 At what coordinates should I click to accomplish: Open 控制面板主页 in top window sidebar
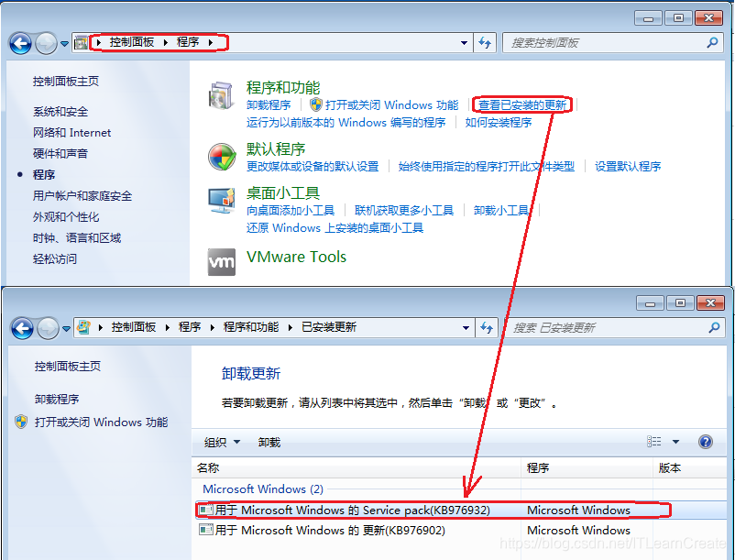coord(66,81)
